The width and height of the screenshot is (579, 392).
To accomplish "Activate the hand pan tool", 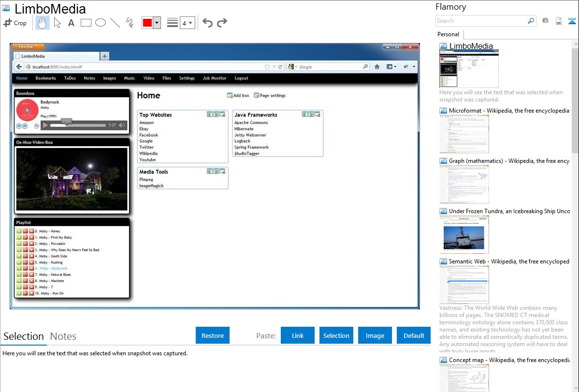I will point(43,23).
